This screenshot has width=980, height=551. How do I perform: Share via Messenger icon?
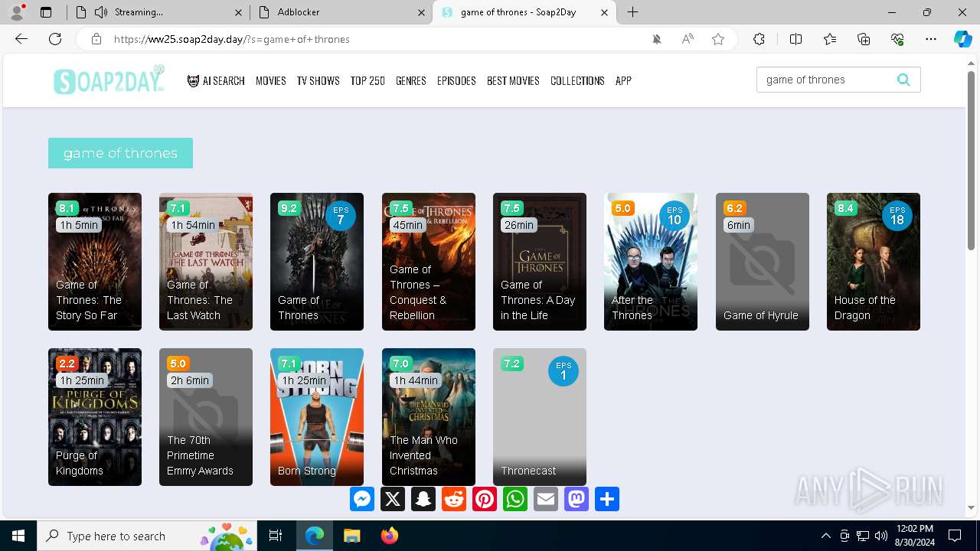point(362,499)
